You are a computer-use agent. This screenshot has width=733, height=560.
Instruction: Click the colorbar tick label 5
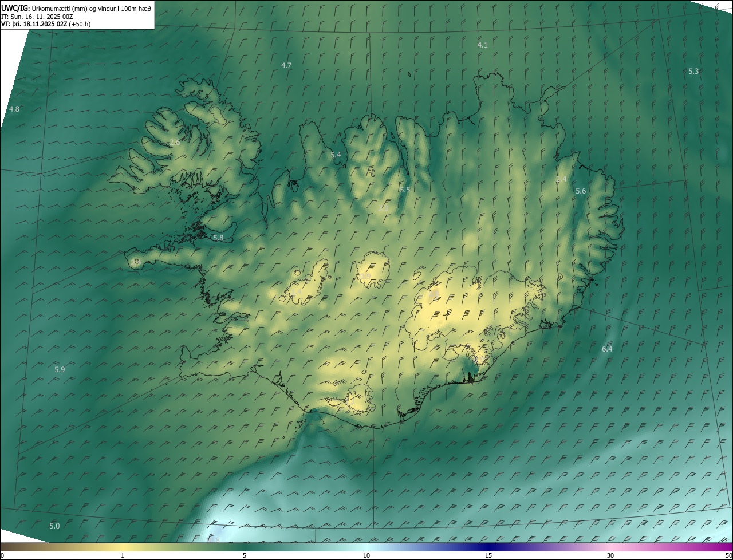245,555
